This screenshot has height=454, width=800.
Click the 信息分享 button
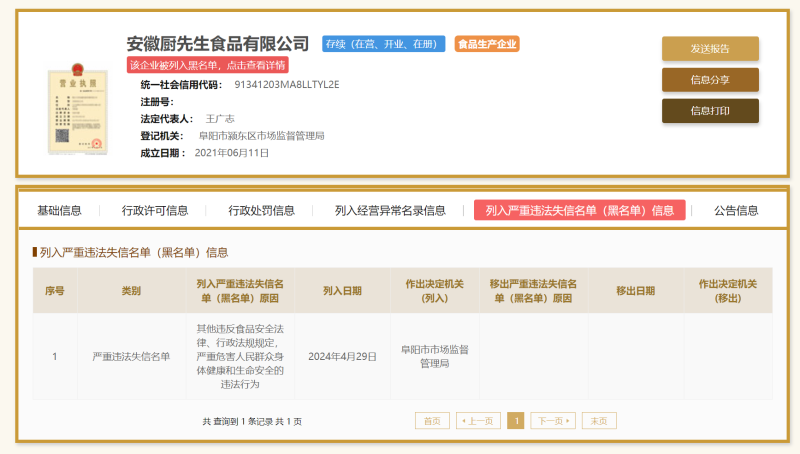click(x=710, y=80)
